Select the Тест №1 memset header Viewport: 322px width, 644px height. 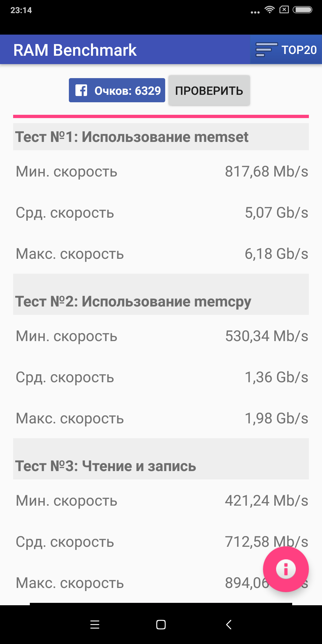point(161,137)
